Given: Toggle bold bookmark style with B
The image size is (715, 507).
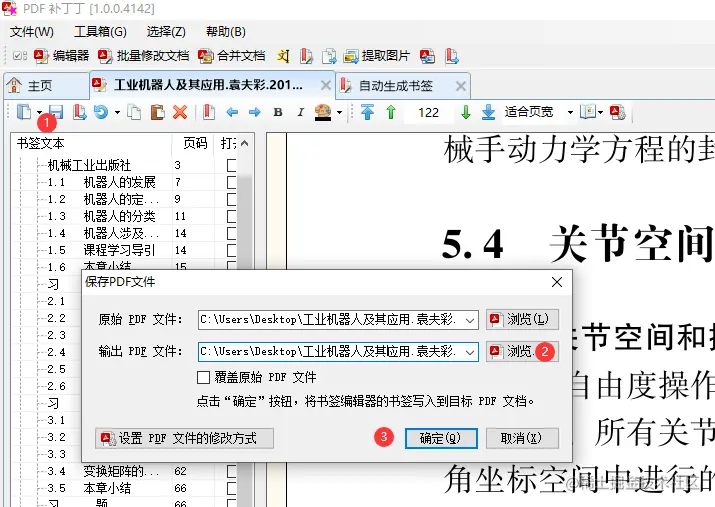Looking at the screenshot, I should click(x=278, y=112).
